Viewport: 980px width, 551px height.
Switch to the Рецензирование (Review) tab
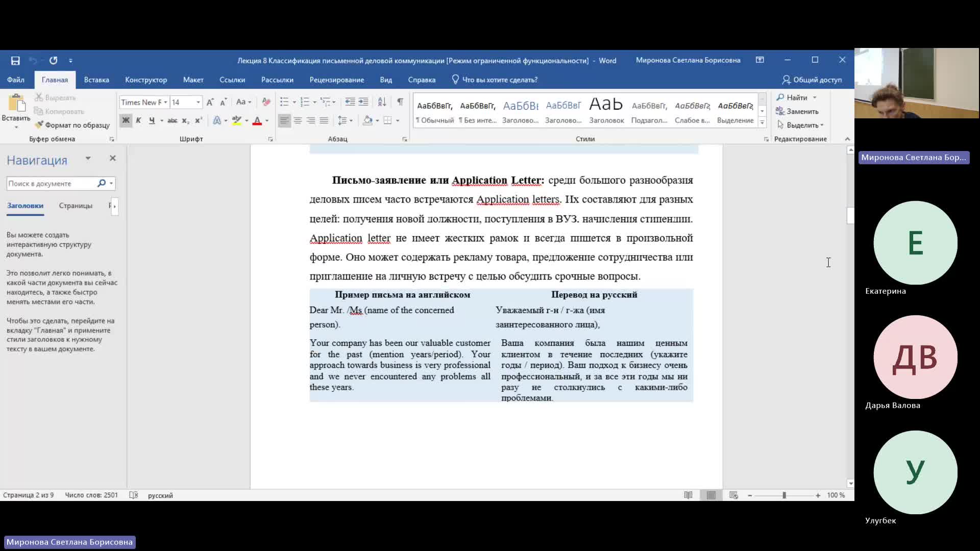[336, 80]
